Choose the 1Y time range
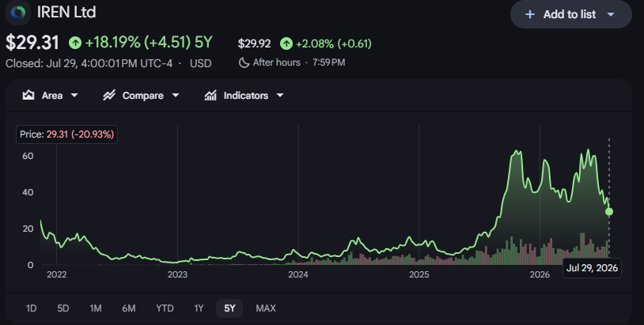The height and width of the screenshot is (325, 644). click(199, 308)
